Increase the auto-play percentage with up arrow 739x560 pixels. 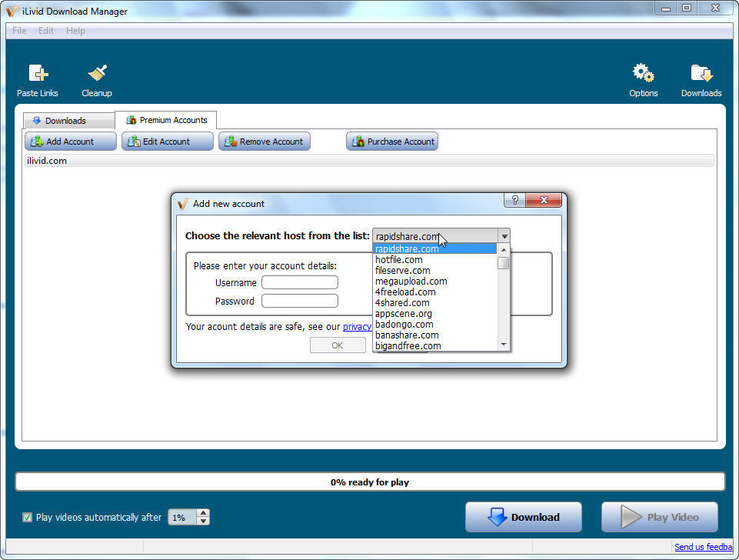pos(203,513)
